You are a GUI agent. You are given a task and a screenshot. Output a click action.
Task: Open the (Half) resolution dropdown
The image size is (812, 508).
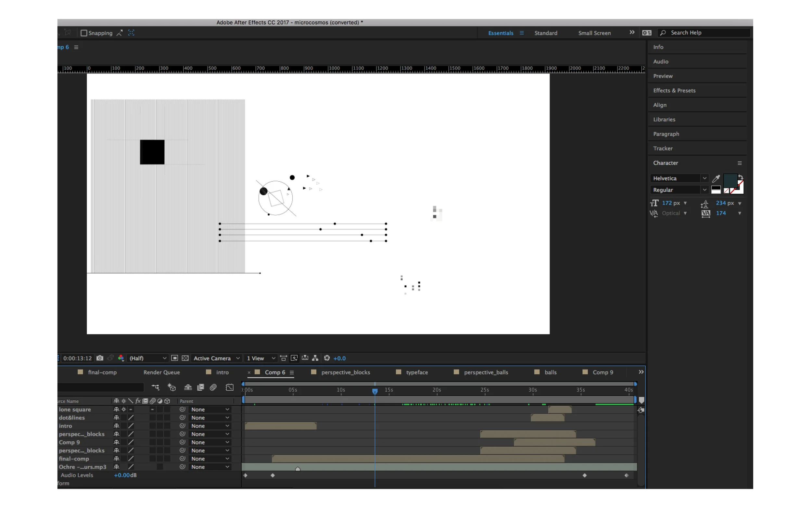pos(147,358)
